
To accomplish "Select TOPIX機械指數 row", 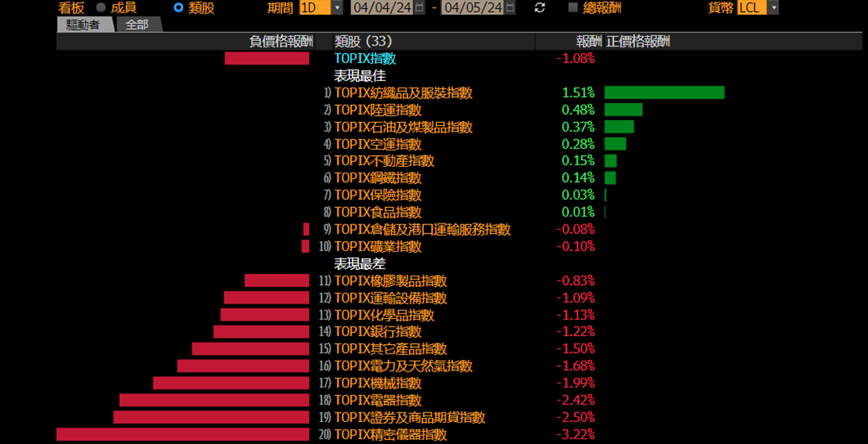I will (378, 383).
